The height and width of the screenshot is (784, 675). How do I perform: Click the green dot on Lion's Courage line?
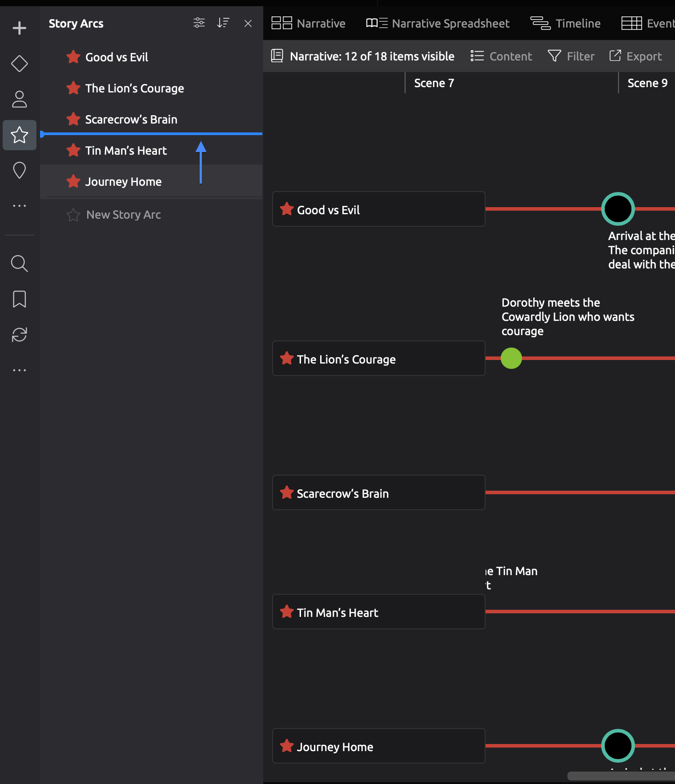(x=511, y=358)
